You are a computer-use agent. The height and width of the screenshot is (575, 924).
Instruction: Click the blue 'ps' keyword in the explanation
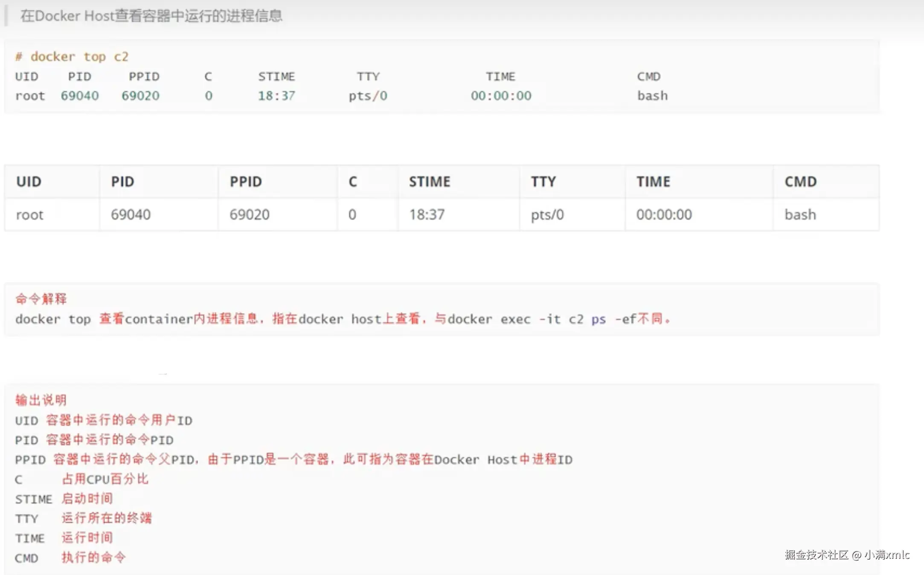coord(599,319)
